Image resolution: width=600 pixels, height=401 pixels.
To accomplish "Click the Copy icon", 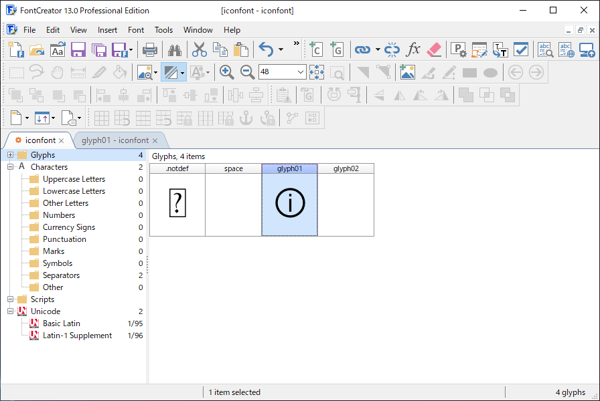I will [220, 50].
